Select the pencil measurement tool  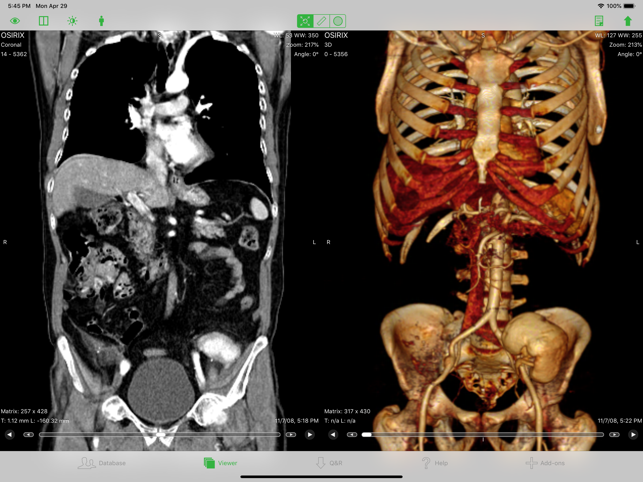(322, 21)
